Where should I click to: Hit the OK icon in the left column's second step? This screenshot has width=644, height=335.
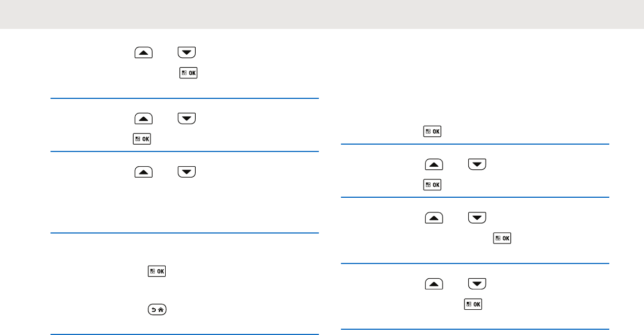click(142, 139)
